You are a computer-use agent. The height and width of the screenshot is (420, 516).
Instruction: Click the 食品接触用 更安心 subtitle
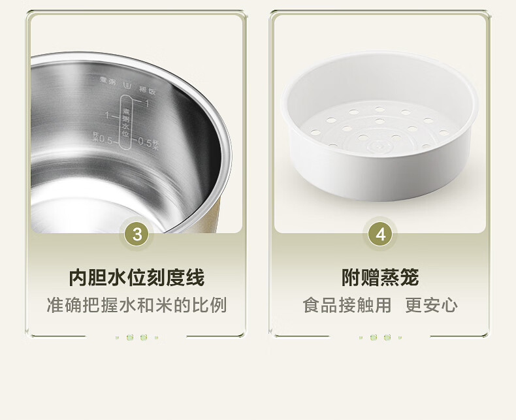point(380,305)
